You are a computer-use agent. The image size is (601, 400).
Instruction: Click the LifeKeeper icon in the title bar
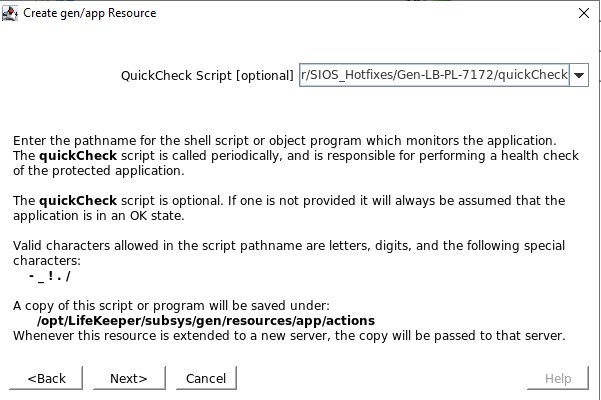pos(10,13)
